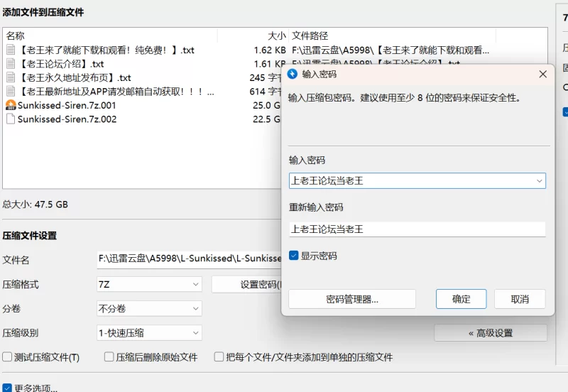Click the Sunkissed-Siren.7z.002 blank file icon
568x392 pixels.
11,119
